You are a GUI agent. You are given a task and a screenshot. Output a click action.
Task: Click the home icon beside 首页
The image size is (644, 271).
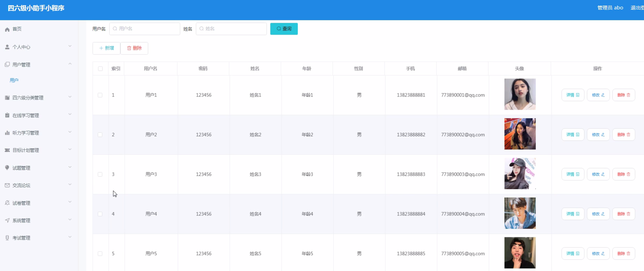click(7, 29)
